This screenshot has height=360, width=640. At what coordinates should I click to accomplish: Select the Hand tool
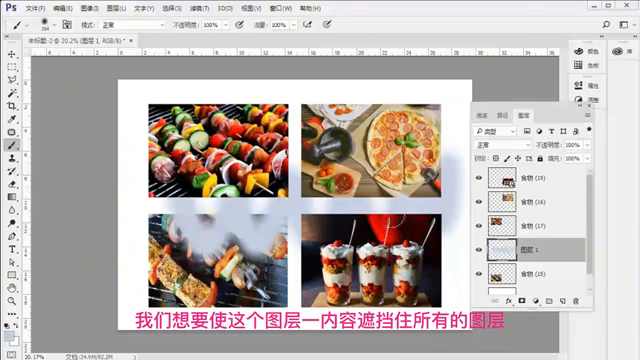tap(12, 288)
